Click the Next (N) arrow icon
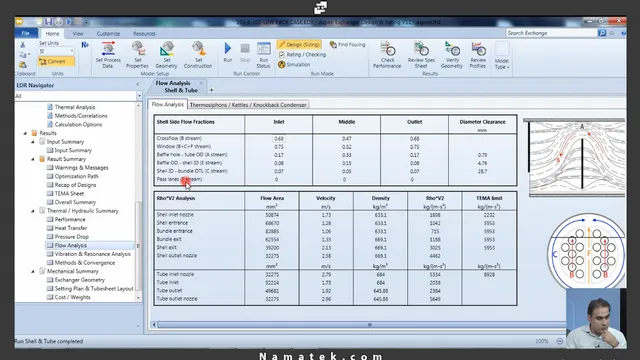This screenshot has height=360, width=640. [85, 45]
